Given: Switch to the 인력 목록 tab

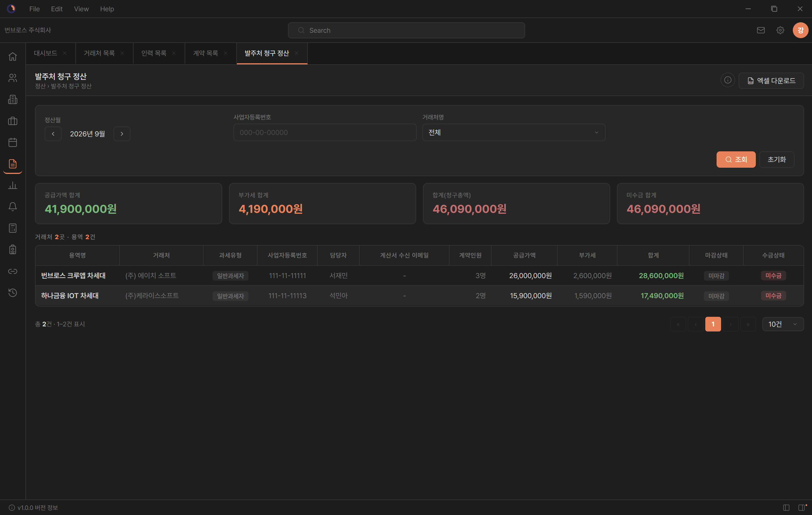Looking at the screenshot, I should [x=154, y=53].
